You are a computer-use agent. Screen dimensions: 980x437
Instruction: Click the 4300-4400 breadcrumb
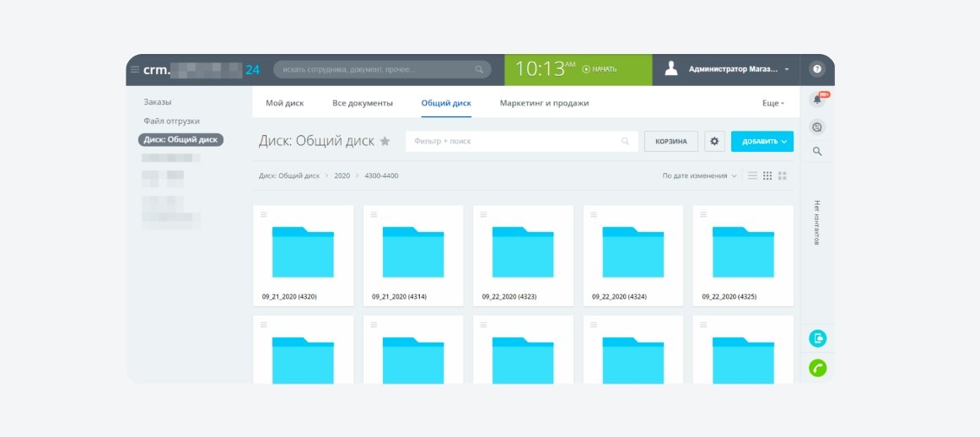point(381,175)
